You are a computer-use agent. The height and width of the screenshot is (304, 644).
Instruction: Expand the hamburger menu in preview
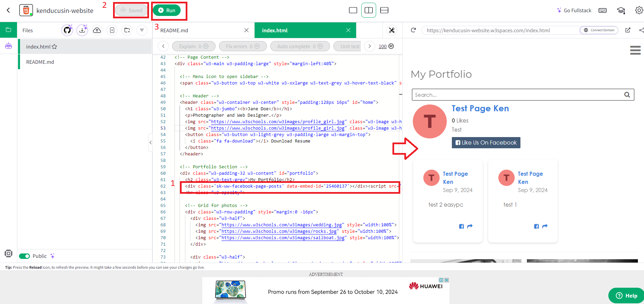pos(635,50)
